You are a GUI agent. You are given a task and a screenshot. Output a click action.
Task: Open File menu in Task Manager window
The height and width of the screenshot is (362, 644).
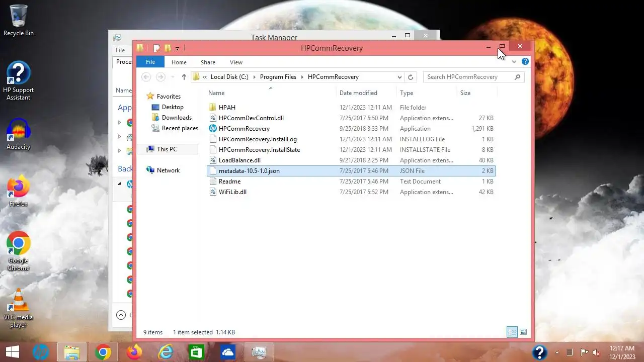[x=120, y=50]
